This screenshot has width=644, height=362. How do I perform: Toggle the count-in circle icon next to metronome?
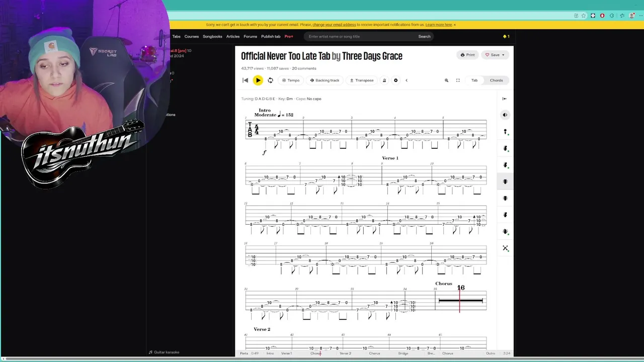395,80
